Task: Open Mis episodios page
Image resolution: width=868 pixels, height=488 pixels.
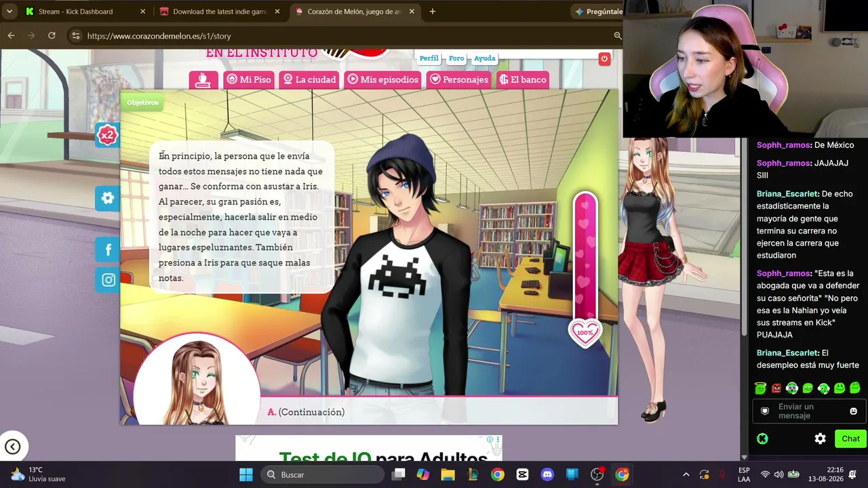Action: [x=383, y=79]
